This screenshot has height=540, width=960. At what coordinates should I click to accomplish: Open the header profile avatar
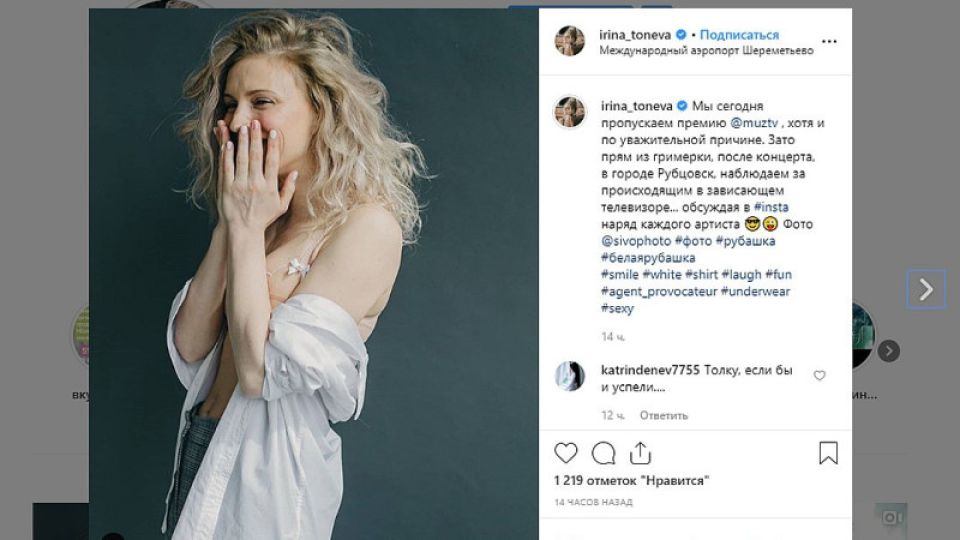tap(570, 41)
